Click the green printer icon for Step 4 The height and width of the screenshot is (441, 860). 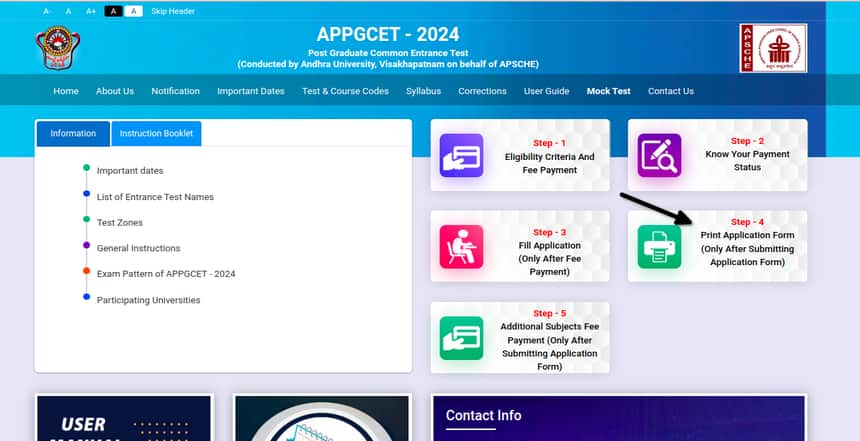[x=659, y=246]
